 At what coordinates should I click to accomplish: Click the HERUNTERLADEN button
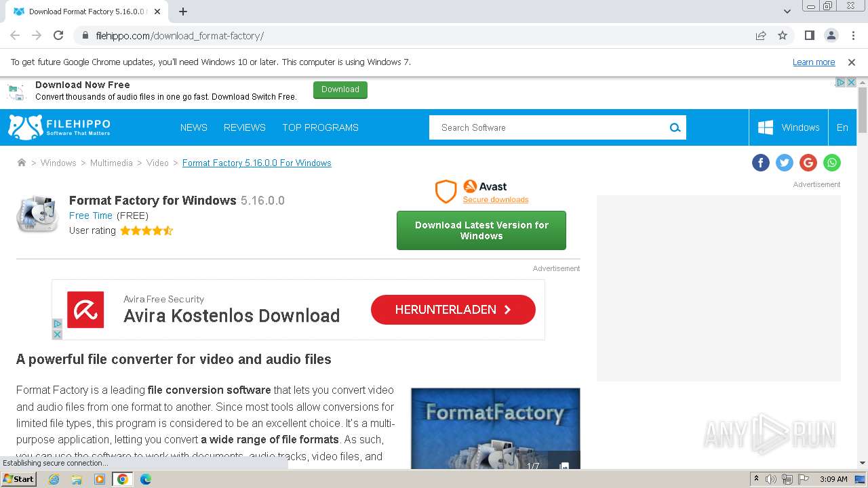coord(453,310)
